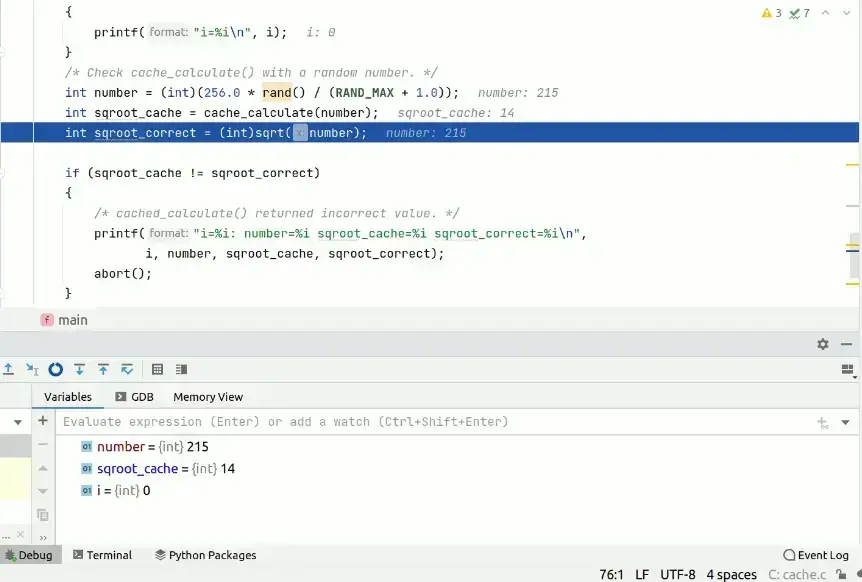Click the plus New Watch button
Screen dimensions: 862x582
pos(43,421)
